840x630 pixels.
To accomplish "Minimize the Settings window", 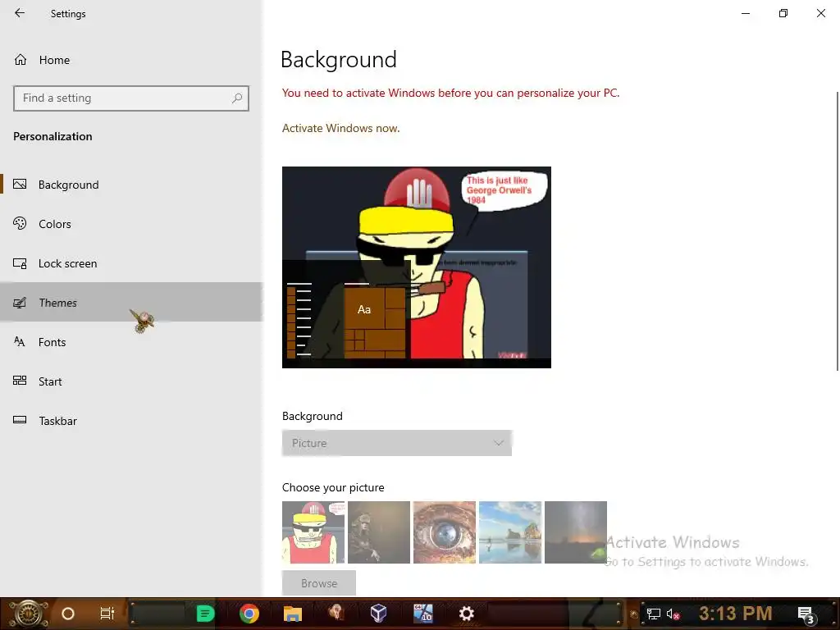I will tap(746, 13).
